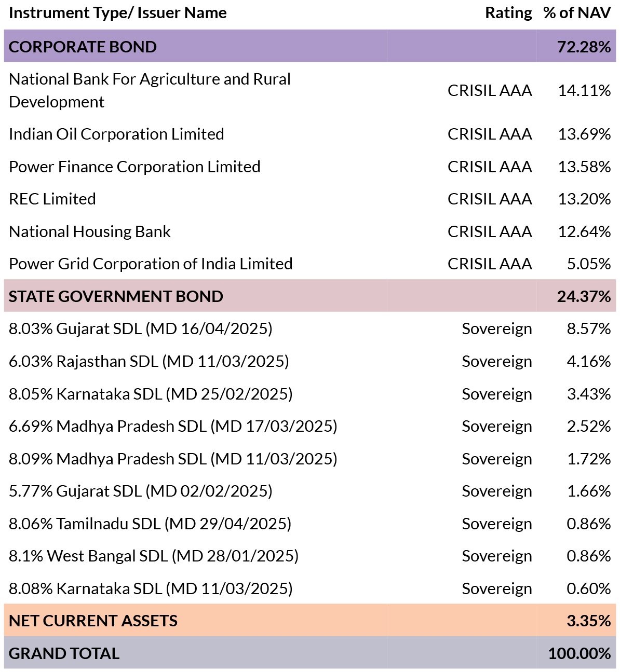
Task: Click the 72.28% corporate bond total
Action: (584, 47)
